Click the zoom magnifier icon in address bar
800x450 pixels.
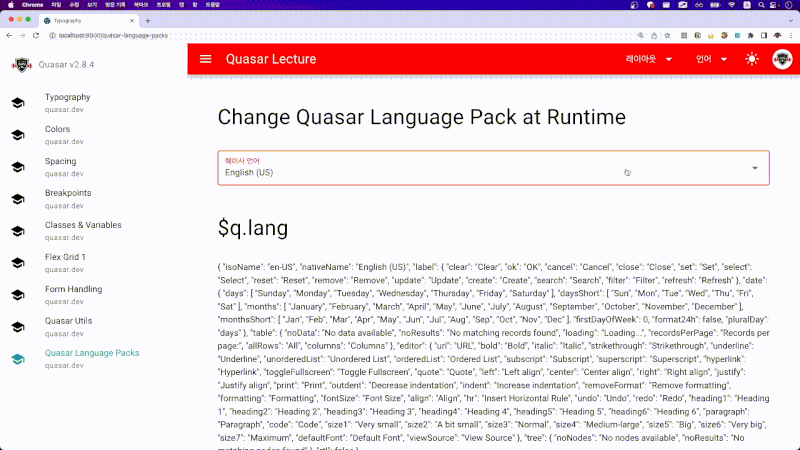coord(641,36)
